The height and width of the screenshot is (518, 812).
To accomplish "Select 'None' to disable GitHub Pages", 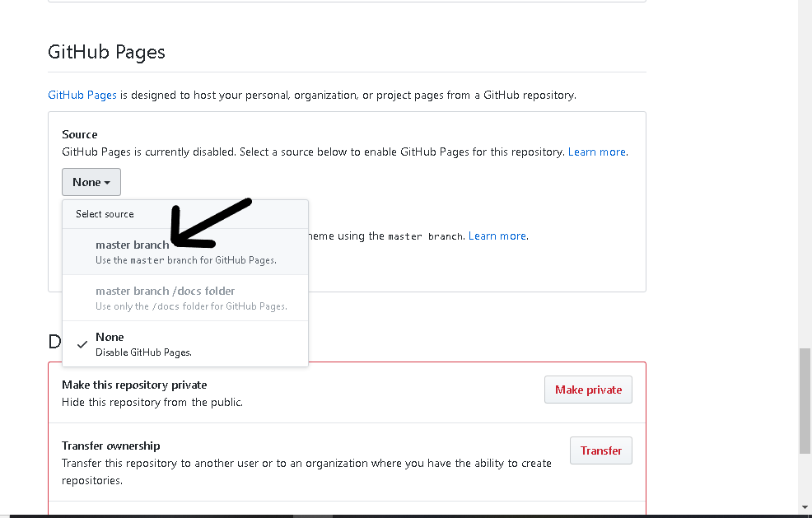I will click(110, 337).
